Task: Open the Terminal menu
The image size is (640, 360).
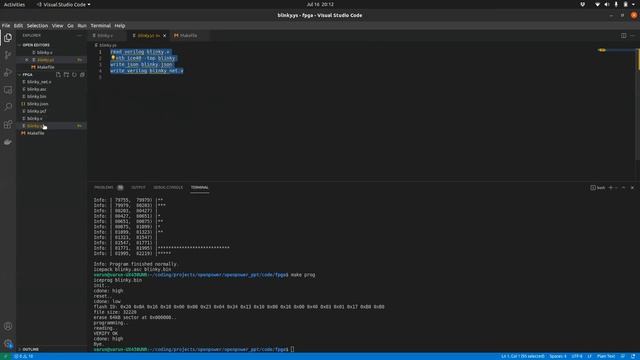Action: pyautogui.click(x=100, y=25)
